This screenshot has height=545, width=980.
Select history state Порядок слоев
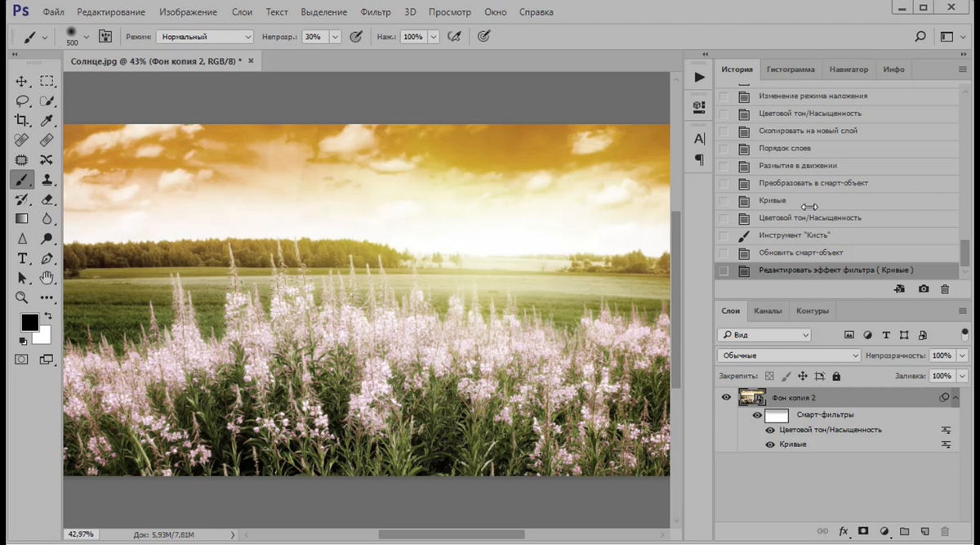(x=837, y=148)
